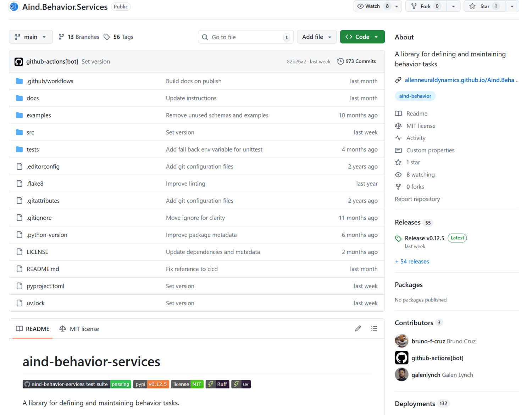Click the .github/workflows folder icon
This screenshot has width=532, height=415.
(x=20, y=81)
